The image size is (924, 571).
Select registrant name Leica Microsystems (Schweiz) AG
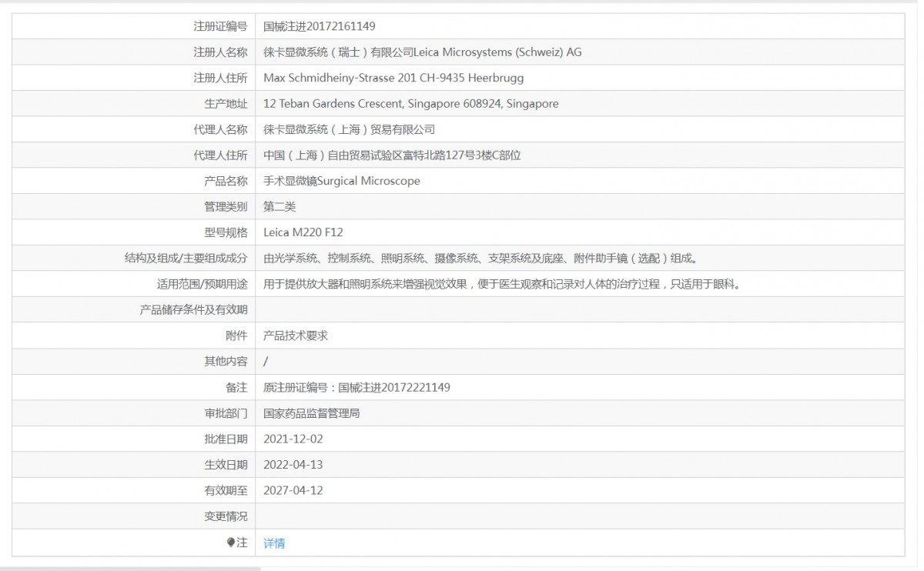[x=498, y=52]
